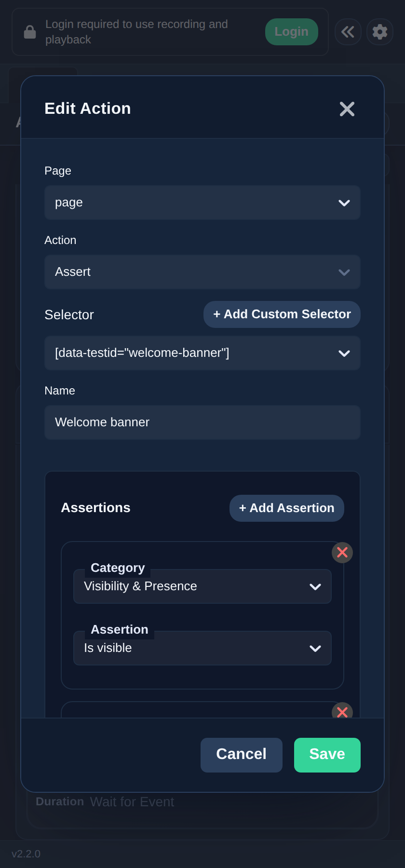Open settings via the gear icon
Viewport: 405px width, 868px height.
tap(380, 32)
